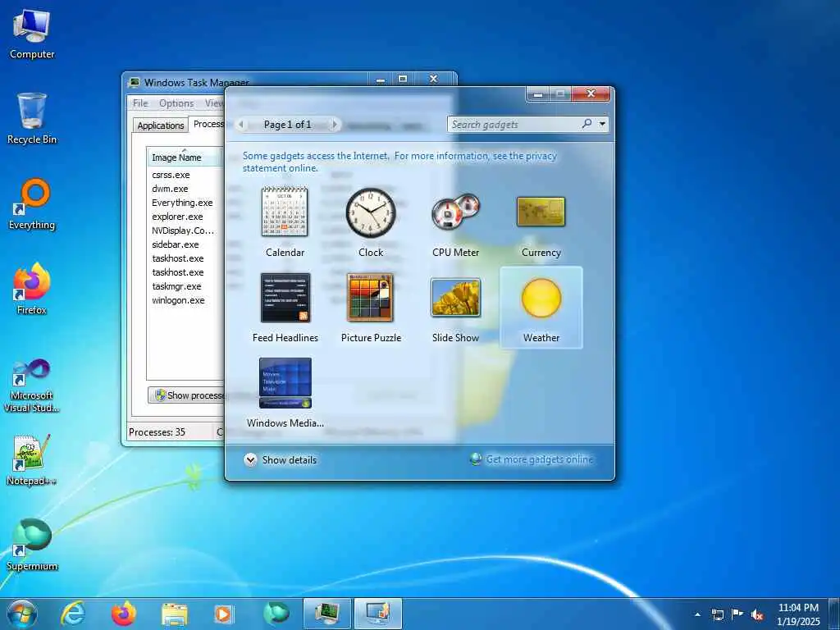
Task: Select dwm.exe in the process list
Action: tap(170, 189)
